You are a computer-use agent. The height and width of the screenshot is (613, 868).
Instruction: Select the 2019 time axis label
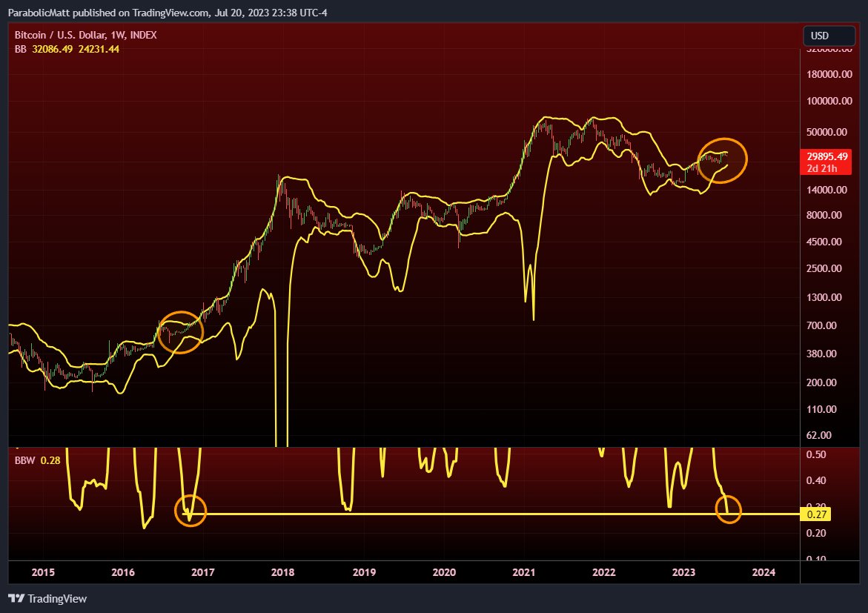(x=364, y=572)
